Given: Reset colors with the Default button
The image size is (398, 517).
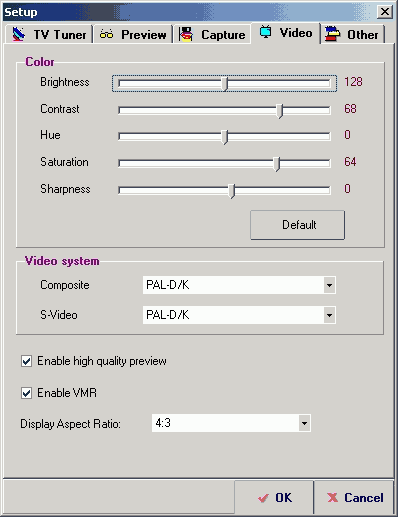Looking at the screenshot, I should (297, 225).
